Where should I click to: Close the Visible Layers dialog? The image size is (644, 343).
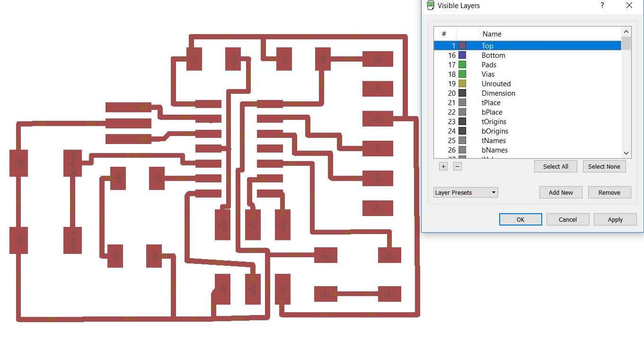coord(629,5)
